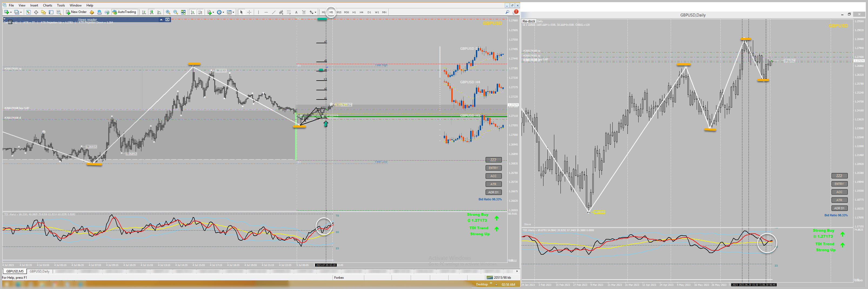
Task: Select the Crosshair tool
Action: coord(249,12)
